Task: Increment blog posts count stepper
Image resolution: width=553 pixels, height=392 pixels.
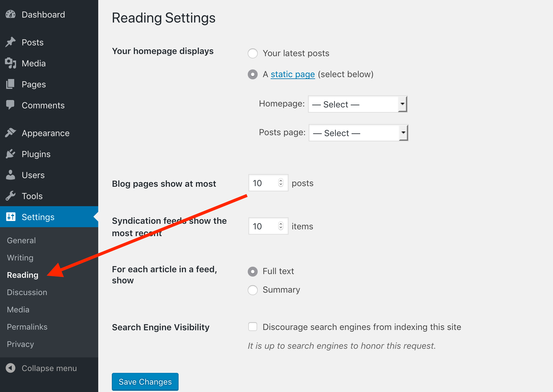Action: tap(280, 181)
